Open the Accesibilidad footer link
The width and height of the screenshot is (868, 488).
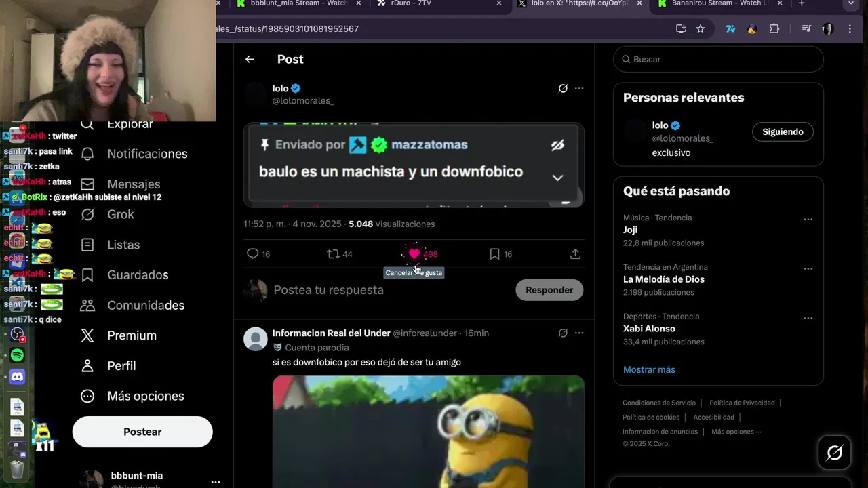(x=713, y=417)
